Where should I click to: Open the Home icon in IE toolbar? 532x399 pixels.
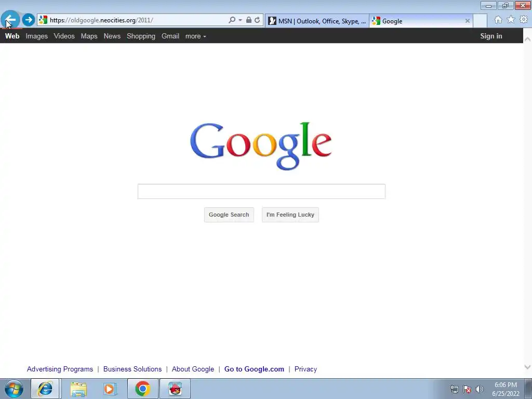point(498,20)
